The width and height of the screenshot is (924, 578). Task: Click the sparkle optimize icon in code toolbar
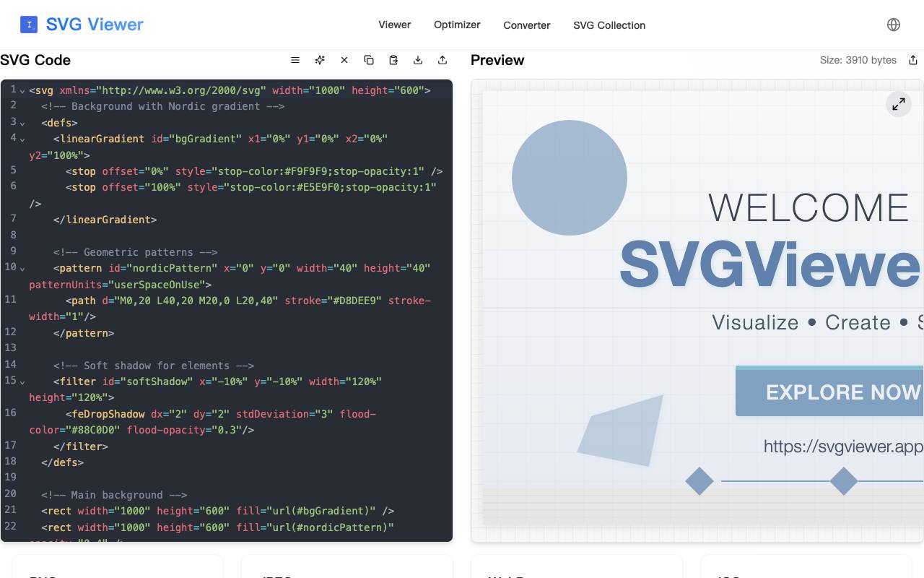(320, 60)
